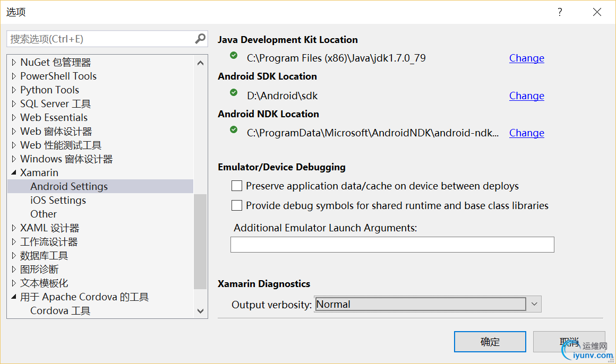The image size is (616, 364).
Task: Click the search magnifier icon
Action: 200,39
